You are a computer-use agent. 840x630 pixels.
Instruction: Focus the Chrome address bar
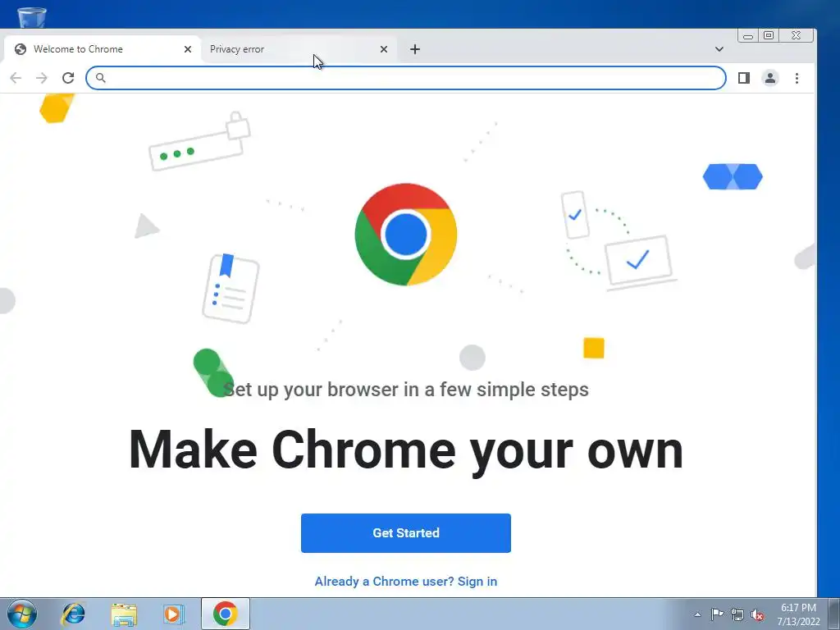tap(405, 78)
